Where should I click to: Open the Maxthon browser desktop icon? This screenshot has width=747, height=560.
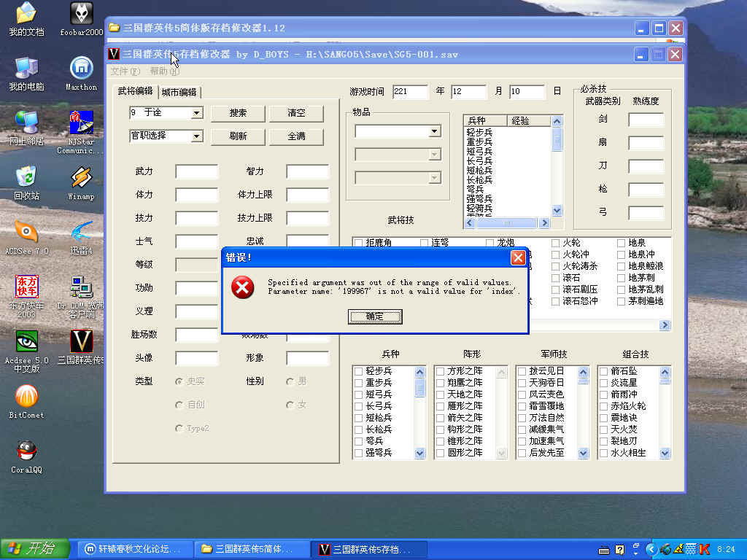point(81,69)
